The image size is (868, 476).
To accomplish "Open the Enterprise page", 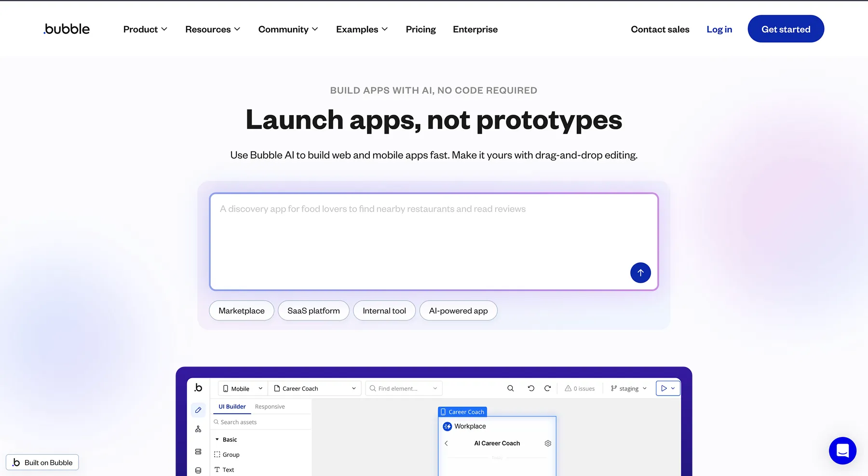I will point(475,29).
